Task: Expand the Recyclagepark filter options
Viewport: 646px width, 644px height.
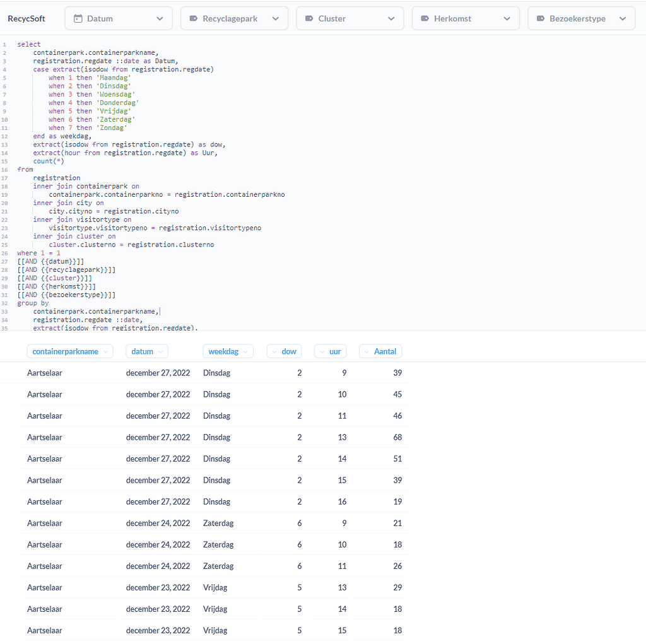Action: 276,18
